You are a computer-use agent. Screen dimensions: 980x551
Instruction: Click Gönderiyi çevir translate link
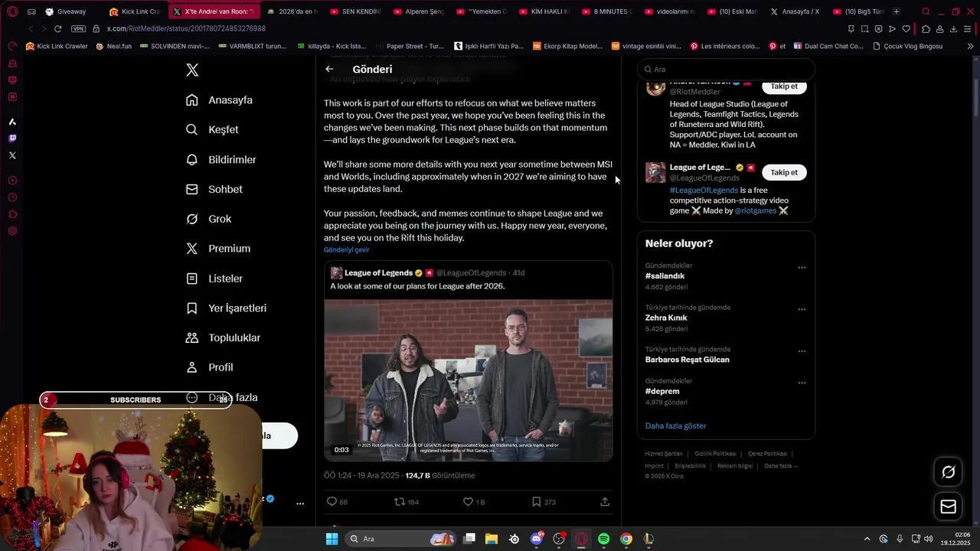[x=346, y=249]
